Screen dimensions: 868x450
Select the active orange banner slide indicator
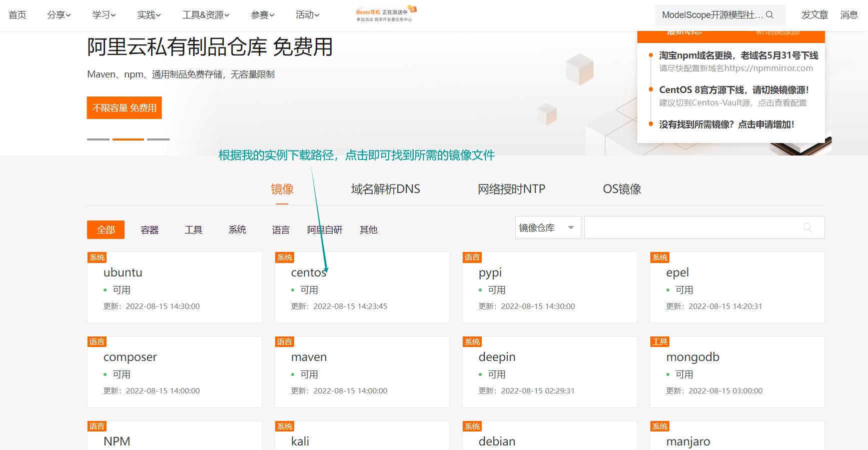(x=128, y=139)
